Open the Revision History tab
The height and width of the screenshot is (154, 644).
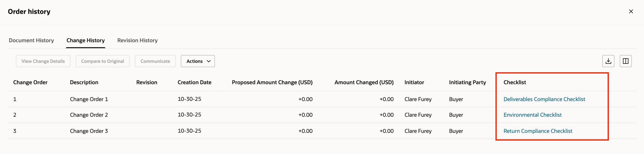click(137, 40)
